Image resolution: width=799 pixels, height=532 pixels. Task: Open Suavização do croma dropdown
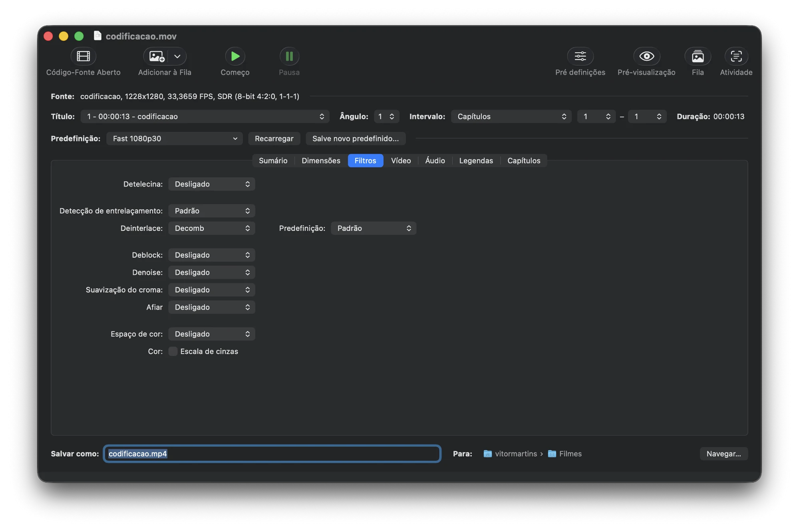pyautogui.click(x=212, y=290)
